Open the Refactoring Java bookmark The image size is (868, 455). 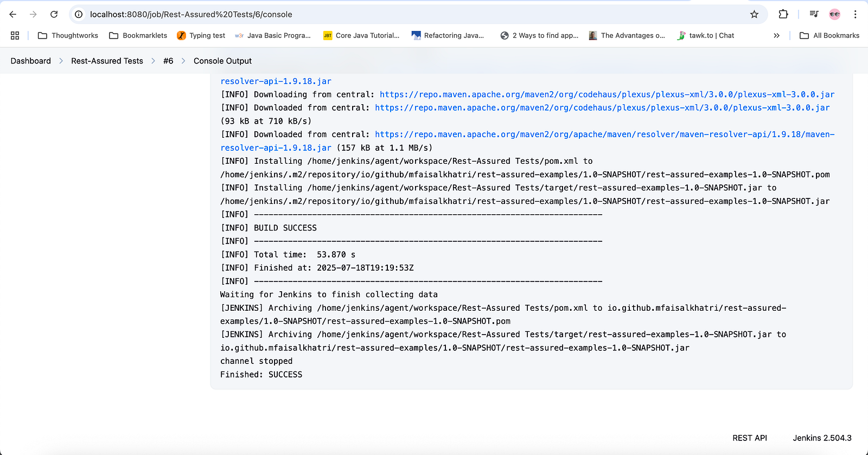pos(448,35)
